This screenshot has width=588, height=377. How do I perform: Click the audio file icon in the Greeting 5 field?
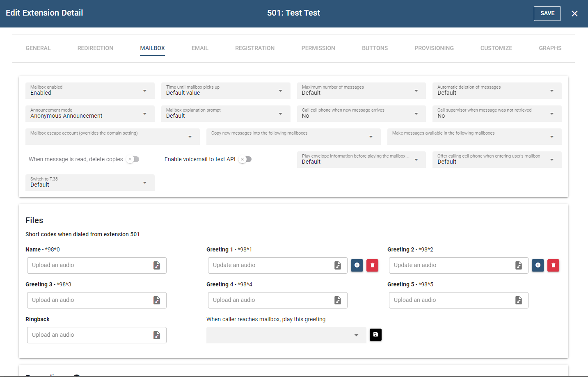click(x=519, y=300)
